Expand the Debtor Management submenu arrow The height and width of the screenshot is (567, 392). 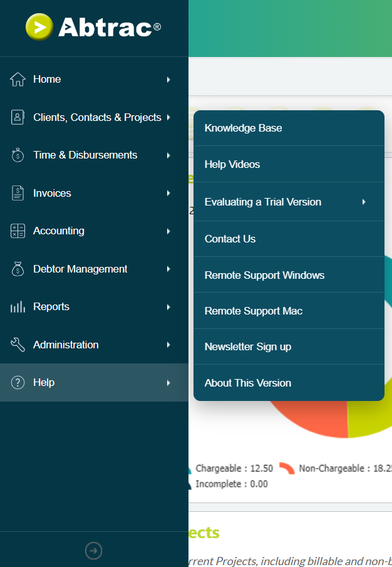coord(168,269)
